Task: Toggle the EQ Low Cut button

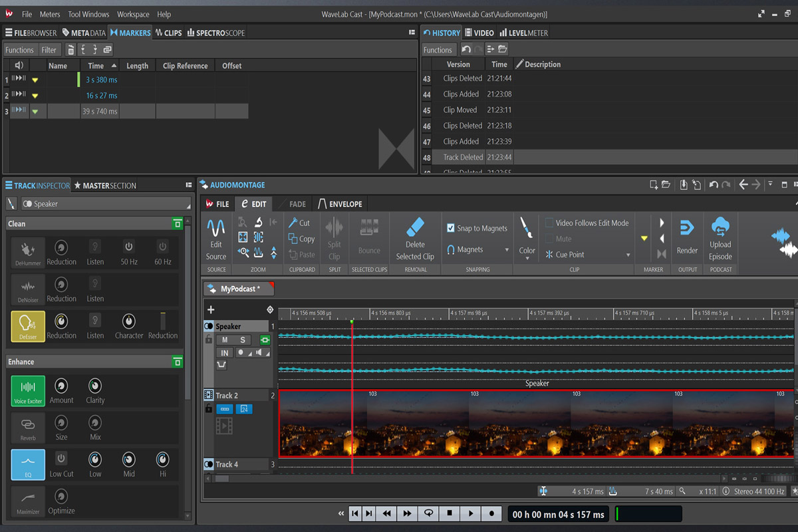Action: (61, 459)
